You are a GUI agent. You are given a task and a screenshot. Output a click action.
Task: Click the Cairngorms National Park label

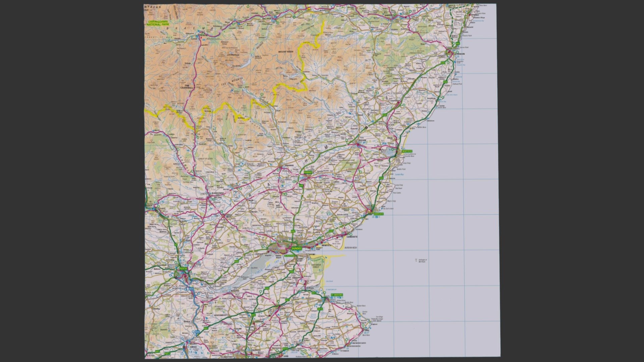(x=158, y=23)
